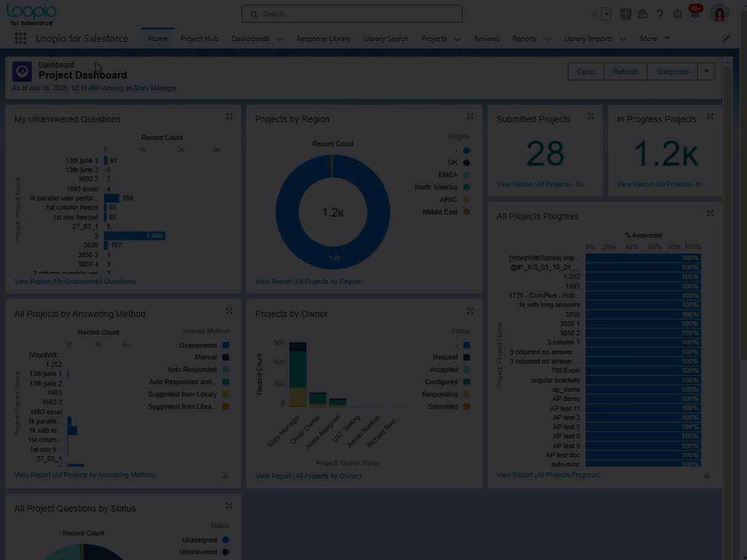
Task: Click the 1.2k In Progress Projects value
Action: coord(665,154)
